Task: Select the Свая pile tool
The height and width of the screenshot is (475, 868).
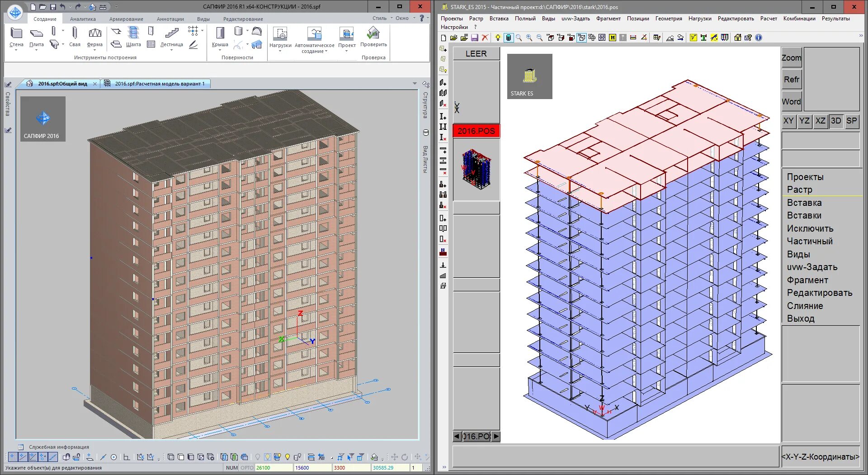Action: tap(75, 37)
